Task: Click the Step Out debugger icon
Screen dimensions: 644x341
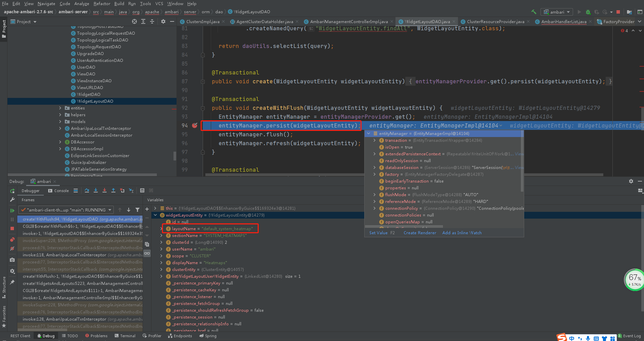Action: [113, 190]
